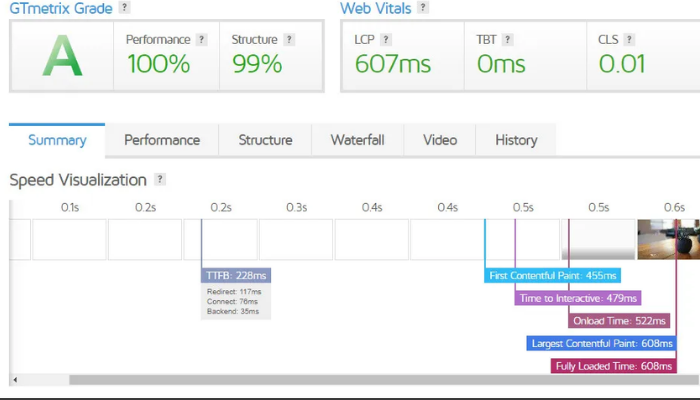Screen dimensions: 700x400
Task: Open the Speed Visualization help icon
Action: click(x=159, y=180)
